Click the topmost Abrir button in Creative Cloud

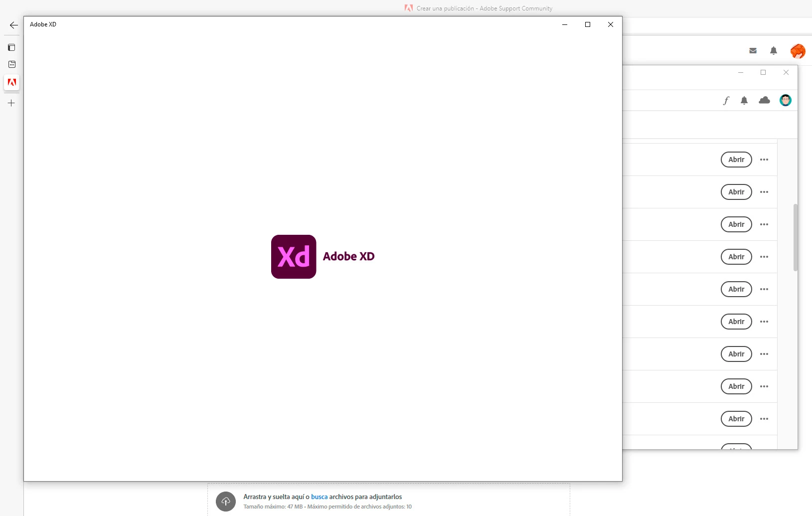[736, 160]
